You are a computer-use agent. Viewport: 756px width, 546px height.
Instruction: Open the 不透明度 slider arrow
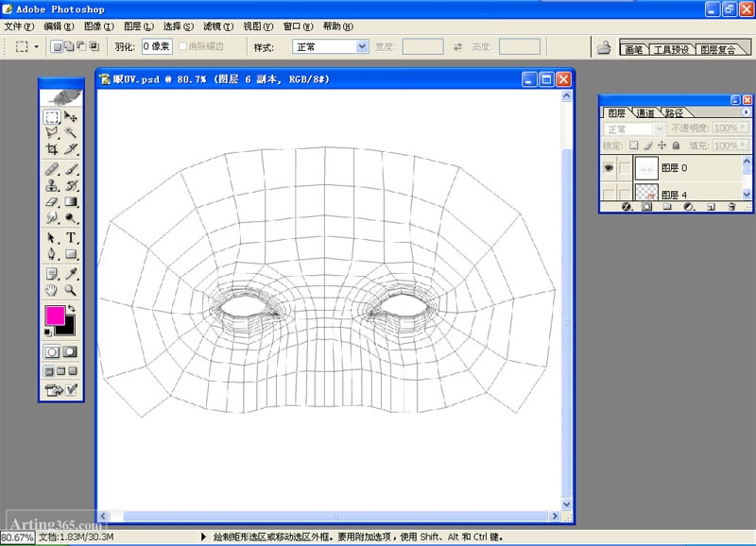[x=743, y=128]
